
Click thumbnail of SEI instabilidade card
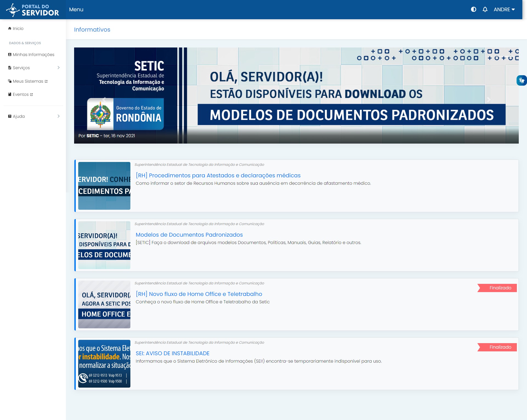pyautogui.click(x=104, y=364)
